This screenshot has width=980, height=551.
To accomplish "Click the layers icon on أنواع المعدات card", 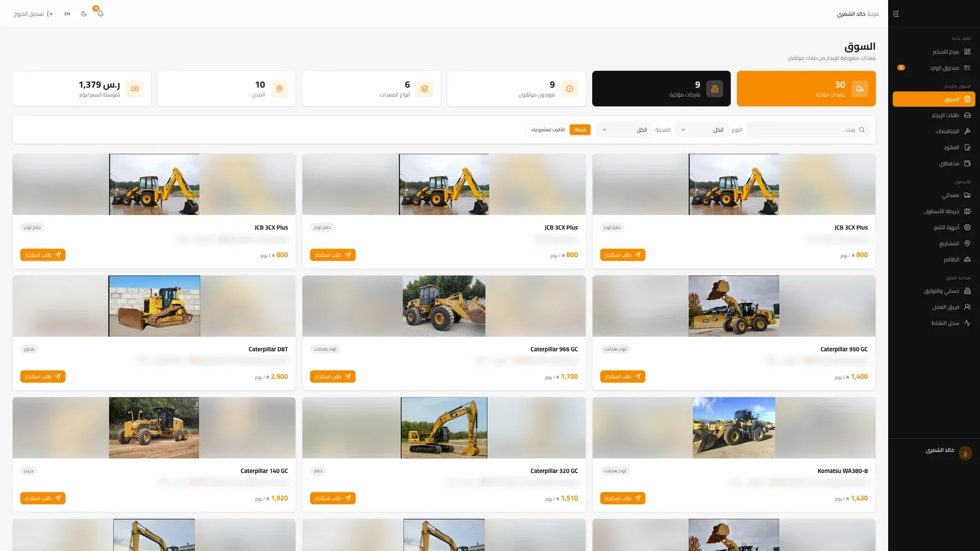I will coord(424,89).
